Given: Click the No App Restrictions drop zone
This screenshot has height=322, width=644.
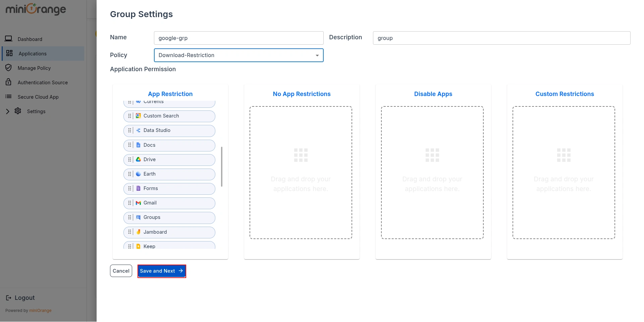Looking at the screenshot, I should 301,173.
